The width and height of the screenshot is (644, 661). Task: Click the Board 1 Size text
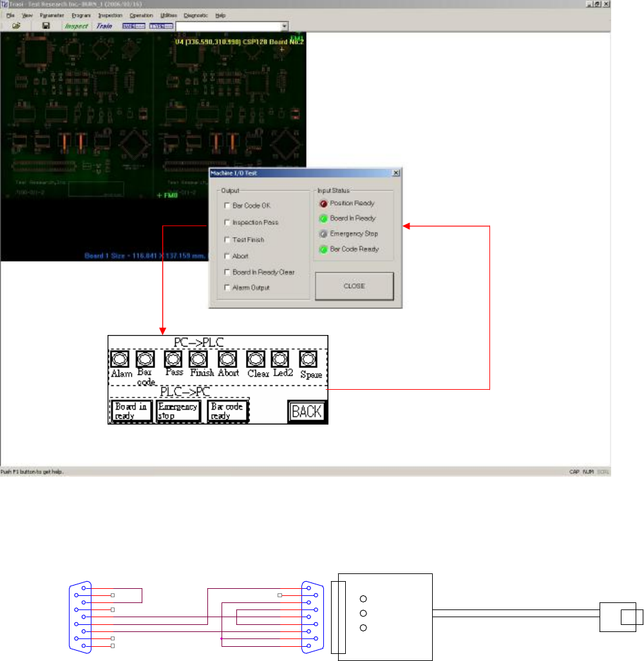point(145,256)
